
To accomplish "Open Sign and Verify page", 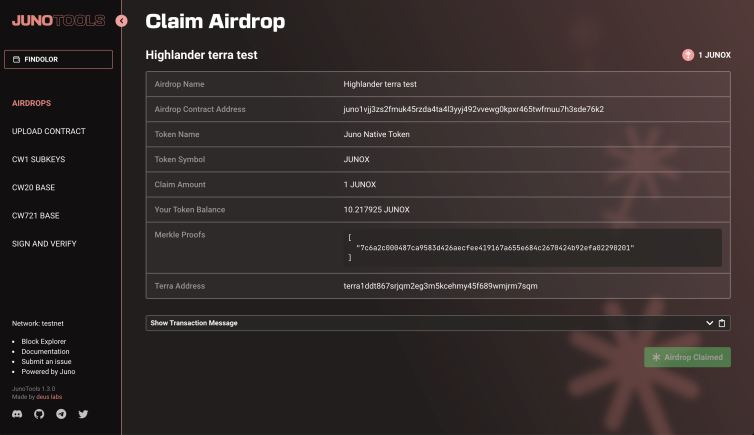I will (x=44, y=244).
